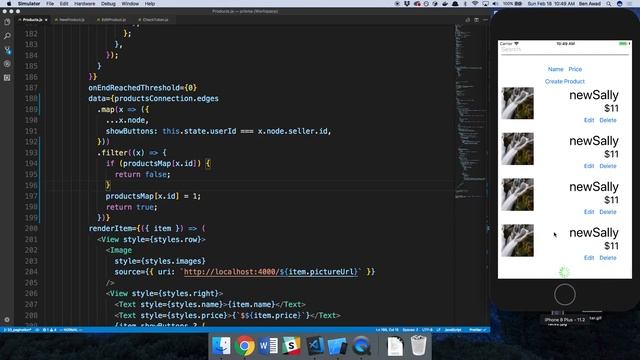The height and width of the screenshot is (360, 640).
Task: Switch to the EditProduct.js tab
Action: click(113, 20)
